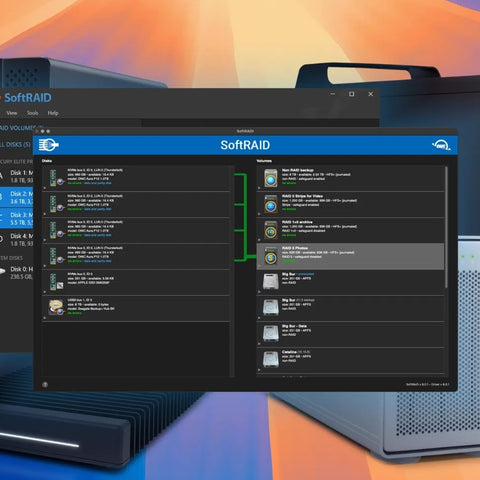Maximize the background SoftRAID window
The image size is (480, 480).
pyautogui.click(x=351, y=94)
